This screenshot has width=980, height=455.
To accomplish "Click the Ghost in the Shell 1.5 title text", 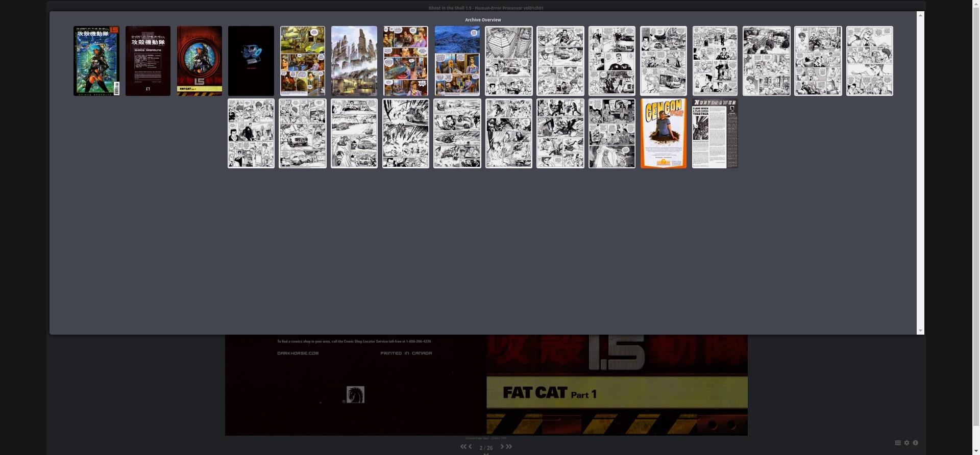I will 486,8.
